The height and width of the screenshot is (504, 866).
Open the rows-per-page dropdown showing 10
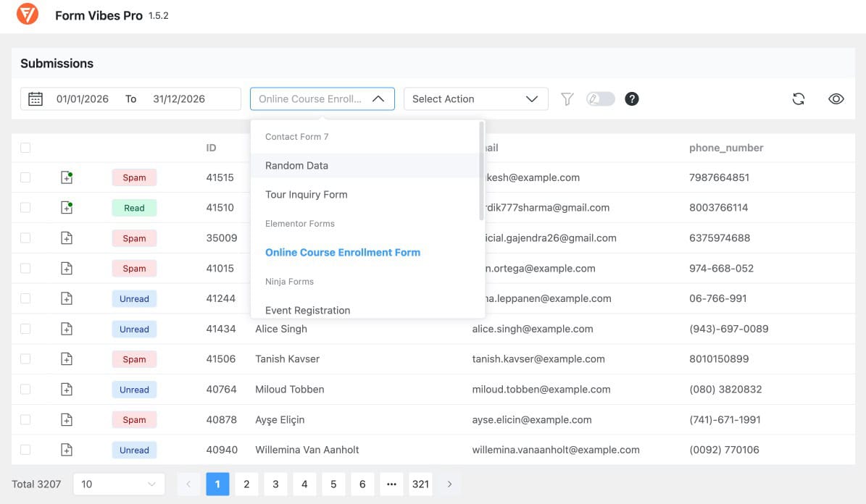(119, 484)
